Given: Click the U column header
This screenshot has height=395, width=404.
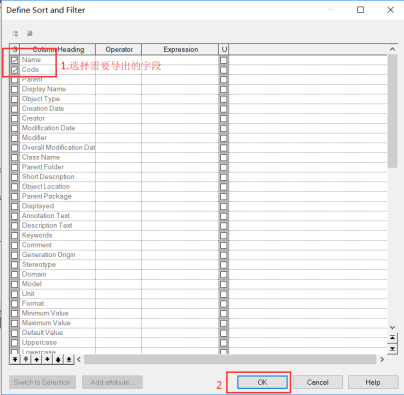Looking at the screenshot, I should point(224,49).
